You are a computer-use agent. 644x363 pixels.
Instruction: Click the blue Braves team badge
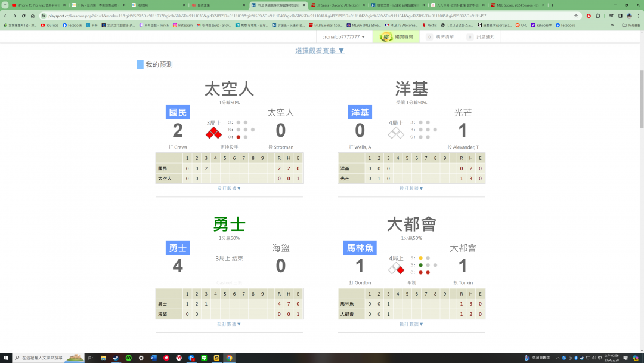point(178,248)
